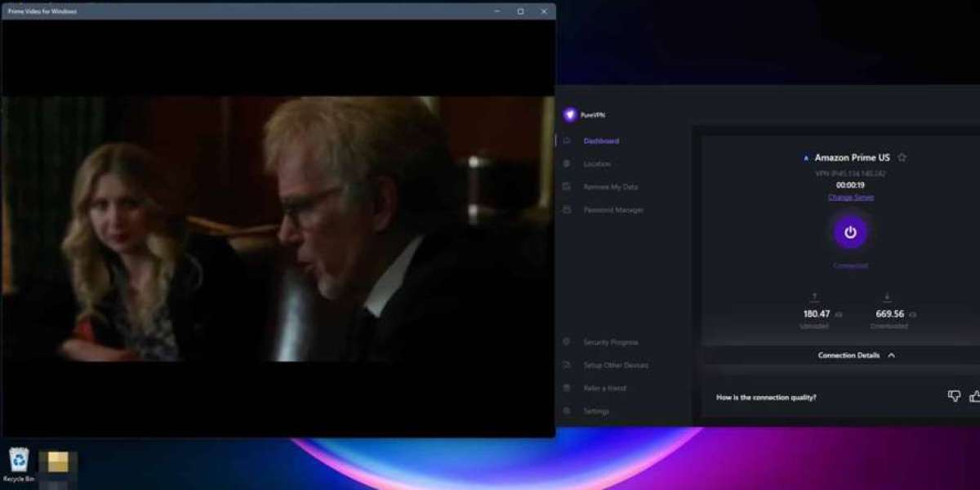Open Setup Other Devices in PureVPN
Viewport: 980px width, 490px height.
click(x=616, y=365)
